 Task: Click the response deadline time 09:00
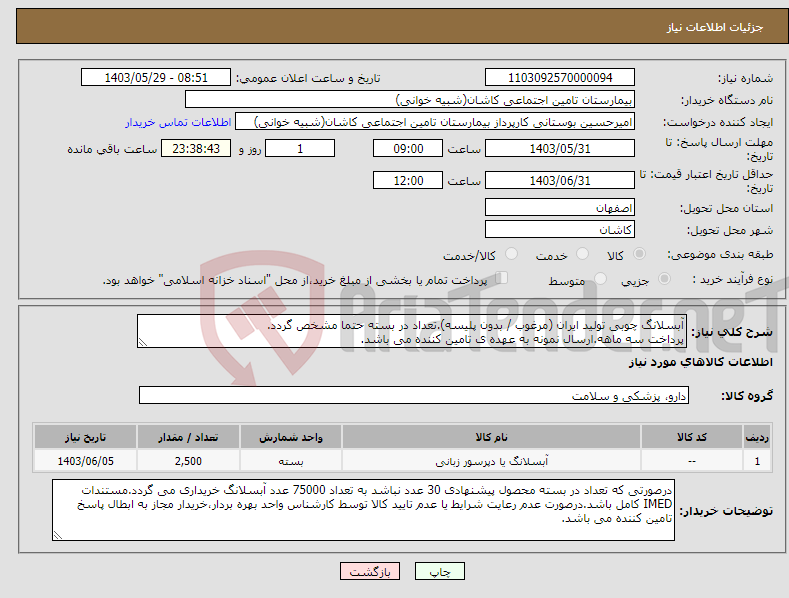[408, 148]
